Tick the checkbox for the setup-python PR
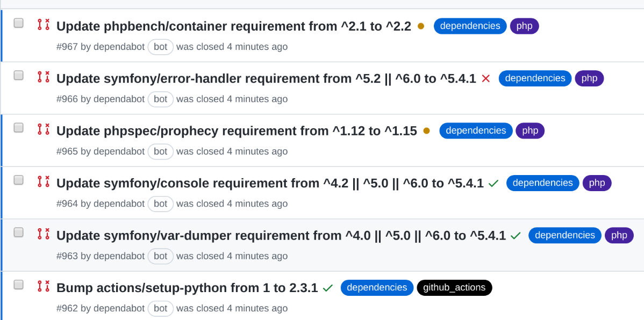Image resolution: width=644 pixels, height=320 pixels. tap(18, 284)
